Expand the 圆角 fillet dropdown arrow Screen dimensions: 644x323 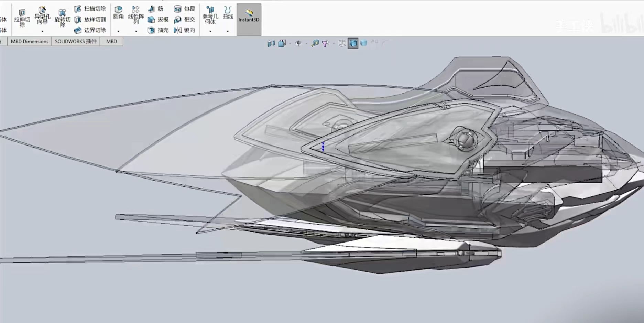click(x=118, y=31)
